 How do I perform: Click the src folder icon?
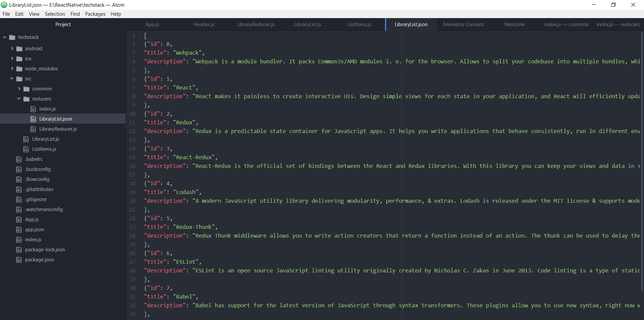pos(19,79)
